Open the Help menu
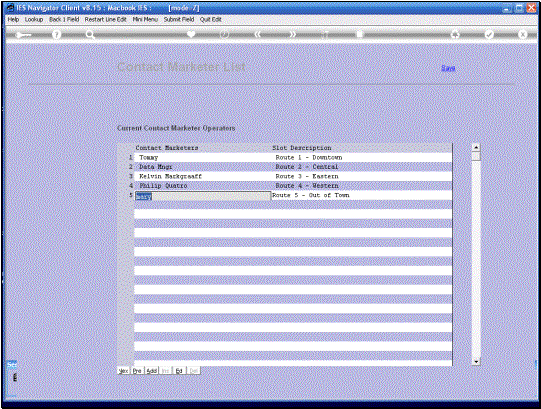541x409 pixels. click(x=13, y=19)
